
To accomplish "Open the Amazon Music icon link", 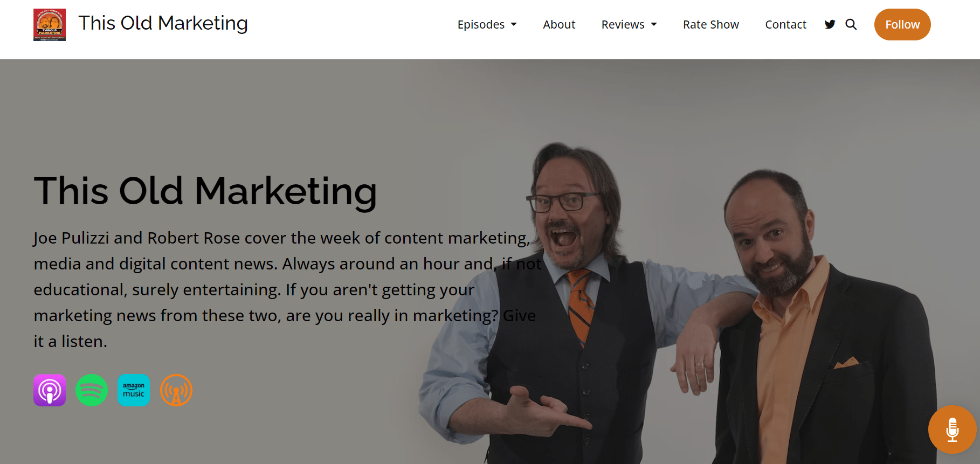I will [x=134, y=390].
